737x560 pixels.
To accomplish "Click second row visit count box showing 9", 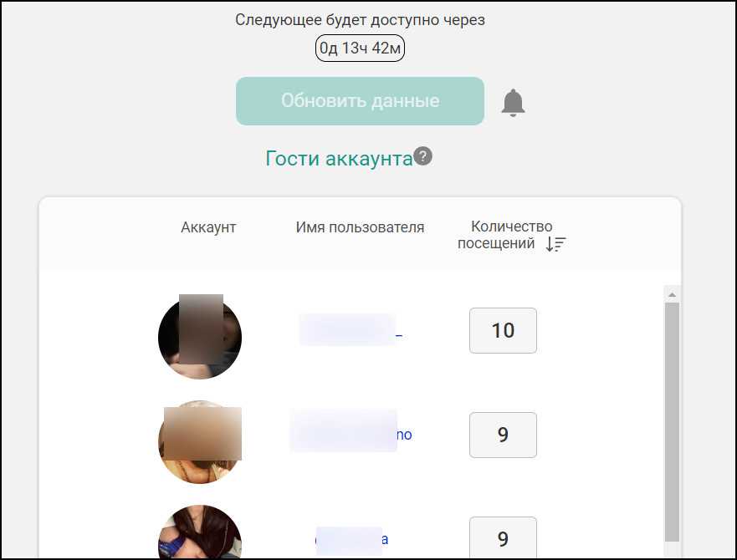I will point(503,435).
